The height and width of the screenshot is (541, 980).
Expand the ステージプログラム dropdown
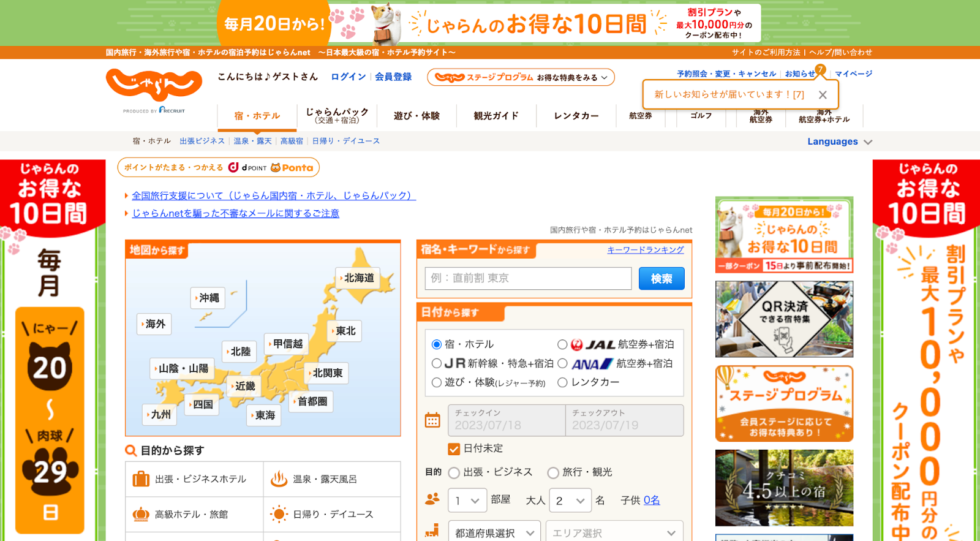point(521,77)
